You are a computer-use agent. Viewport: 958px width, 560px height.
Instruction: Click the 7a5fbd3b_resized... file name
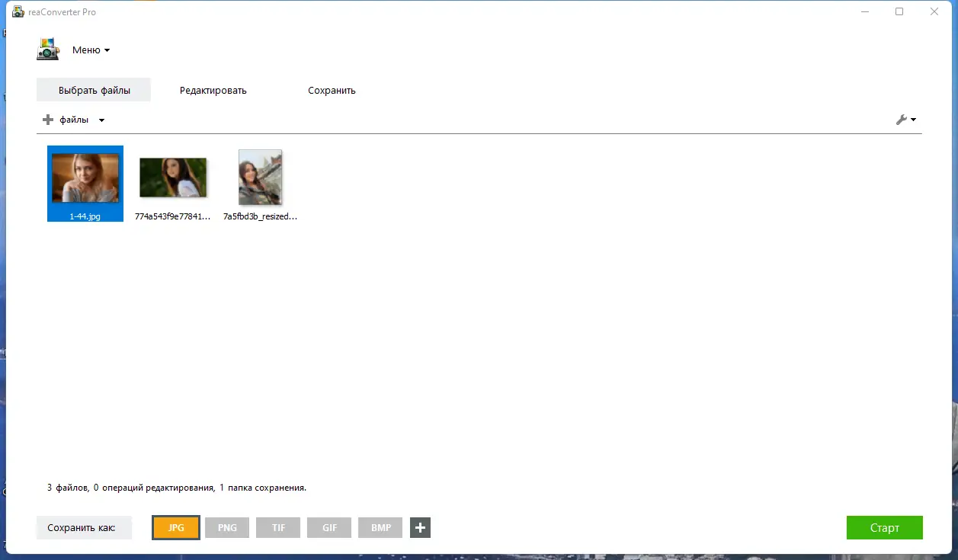click(x=260, y=216)
